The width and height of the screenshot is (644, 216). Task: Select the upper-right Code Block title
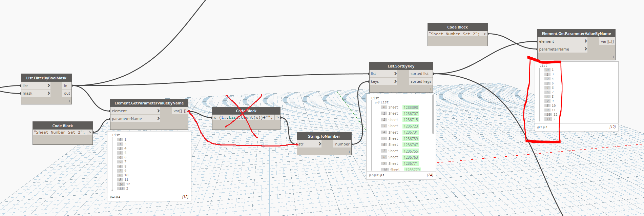[457, 27]
